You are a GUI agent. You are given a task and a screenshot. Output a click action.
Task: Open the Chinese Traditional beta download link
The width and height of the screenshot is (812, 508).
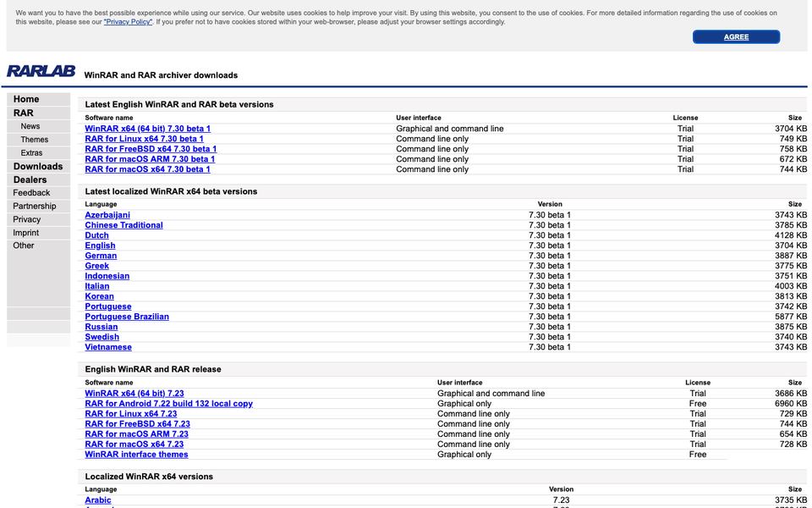pyautogui.click(x=123, y=225)
